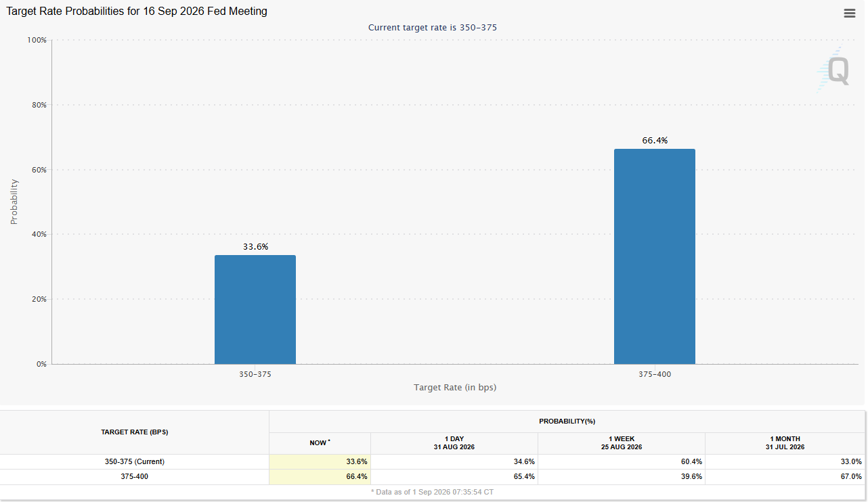Click the chart title for 16 Sep 2026 meeting

click(137, 12)
